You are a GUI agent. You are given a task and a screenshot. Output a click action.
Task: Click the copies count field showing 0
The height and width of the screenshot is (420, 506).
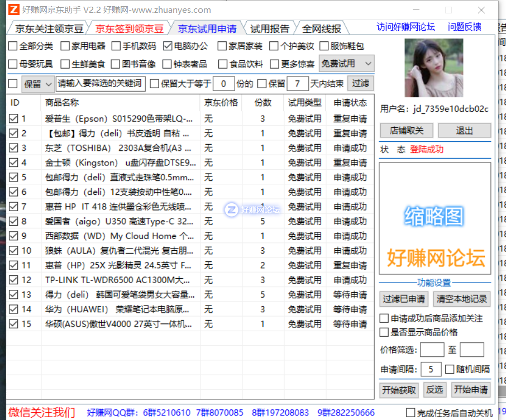(x=223, y=84)
